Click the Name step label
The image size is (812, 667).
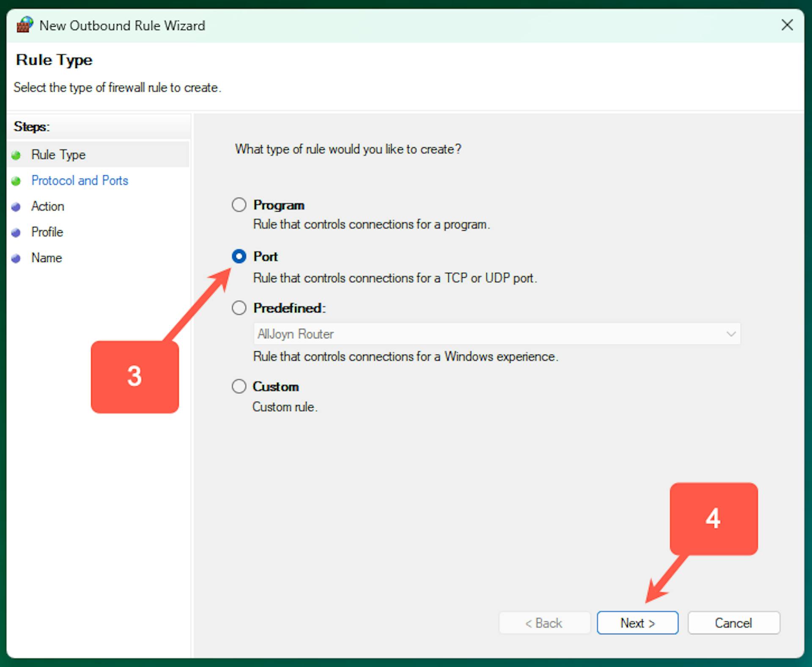(x=47, y=258)
